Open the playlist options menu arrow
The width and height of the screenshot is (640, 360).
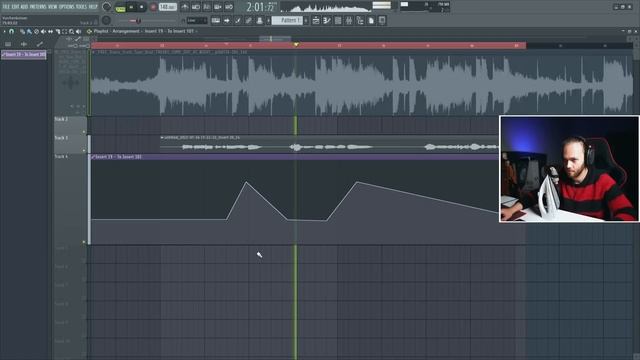[4, 31]
